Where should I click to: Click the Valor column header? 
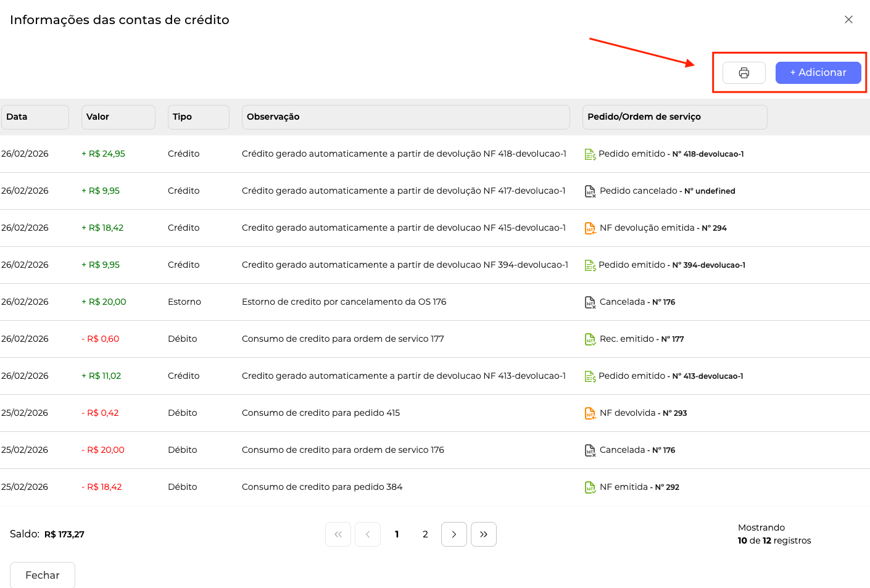point(118,117)
